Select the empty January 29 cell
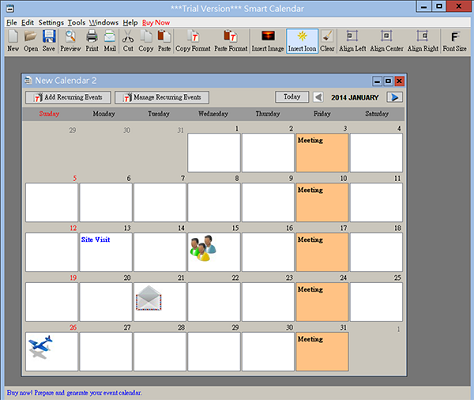 pyautogui.click(x=214, y=351)
